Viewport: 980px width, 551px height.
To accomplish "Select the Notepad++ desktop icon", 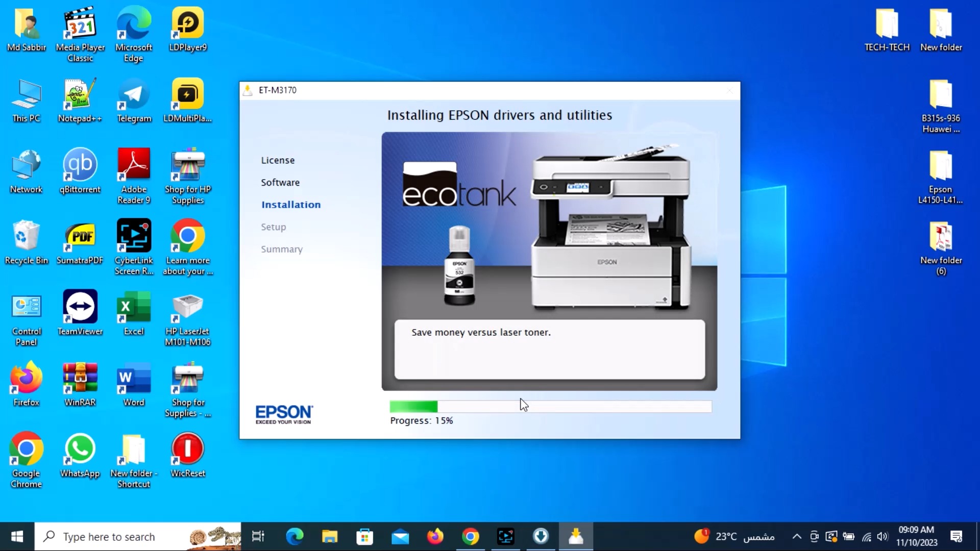I will pos(80,101).
